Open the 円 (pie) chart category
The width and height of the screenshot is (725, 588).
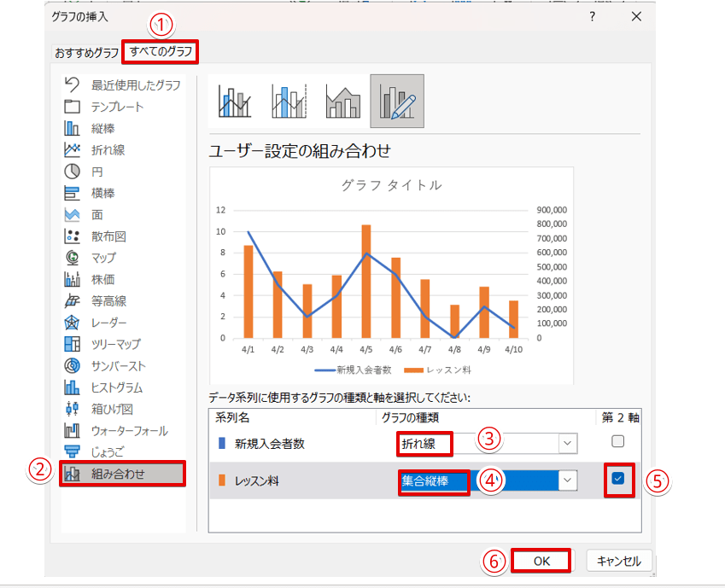tap(96, 171)
